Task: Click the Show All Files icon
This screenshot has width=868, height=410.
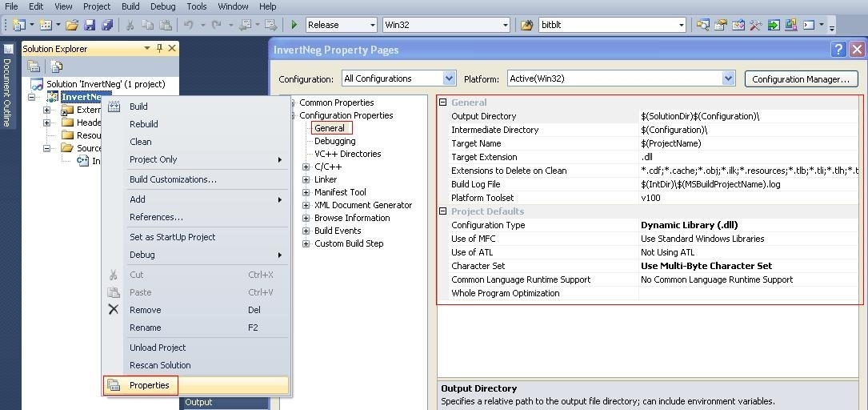Action: (x=57, y=66)
